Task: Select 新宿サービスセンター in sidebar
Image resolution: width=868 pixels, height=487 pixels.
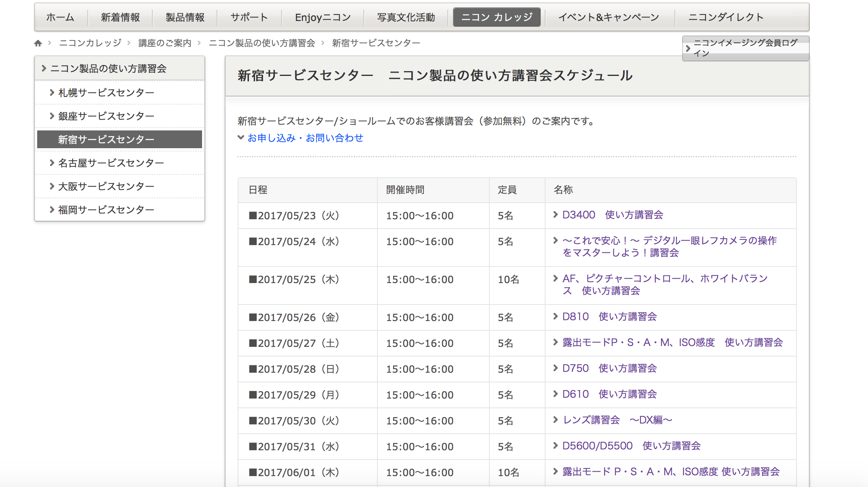Action: [120, 139]
